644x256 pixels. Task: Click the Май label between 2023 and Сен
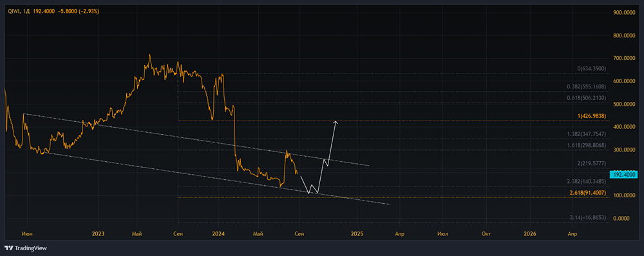137,234
